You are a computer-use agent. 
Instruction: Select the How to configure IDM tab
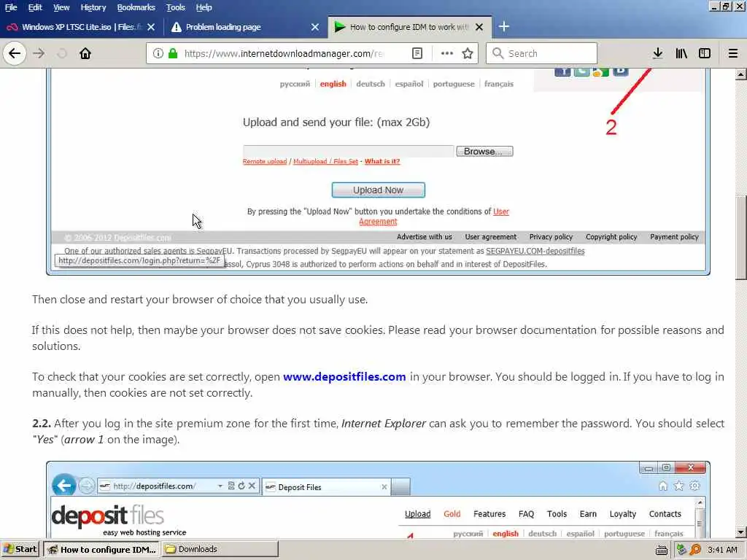[410, 27]
